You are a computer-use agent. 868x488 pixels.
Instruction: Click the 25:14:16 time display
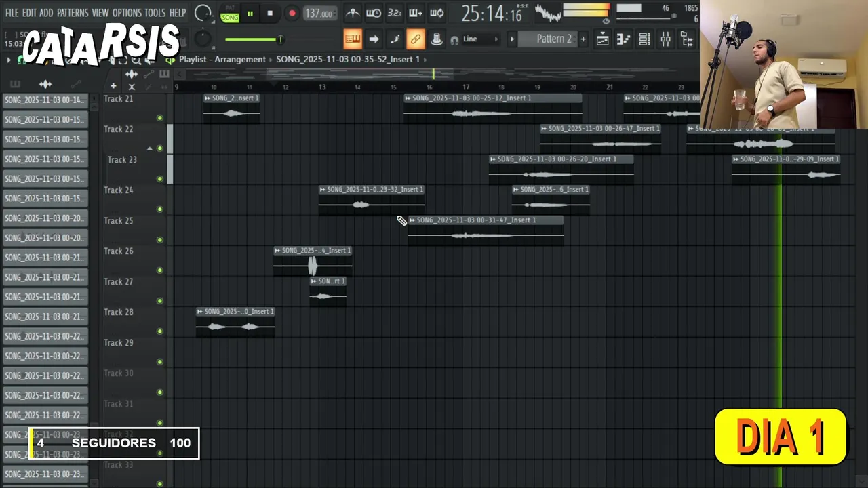tap(492, 13)
